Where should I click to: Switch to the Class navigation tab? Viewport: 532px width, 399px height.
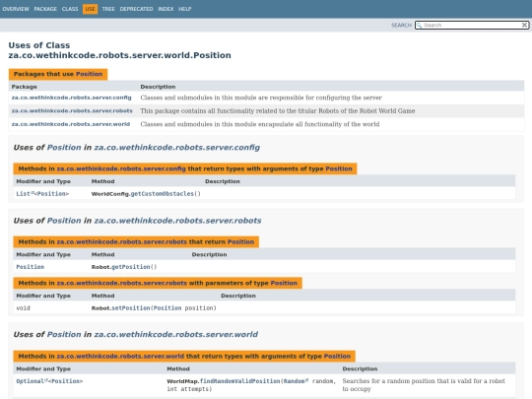(x=70, y=9)
